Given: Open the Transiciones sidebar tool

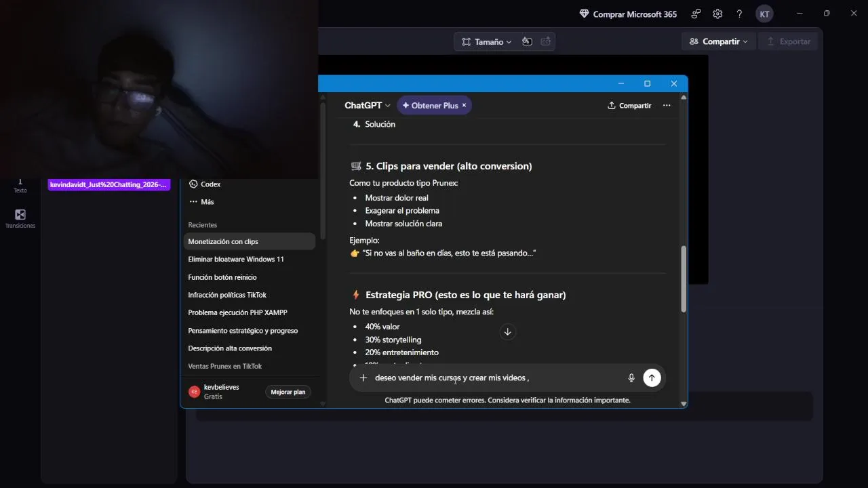Looking at the screenshot, I should coord(20,218).
